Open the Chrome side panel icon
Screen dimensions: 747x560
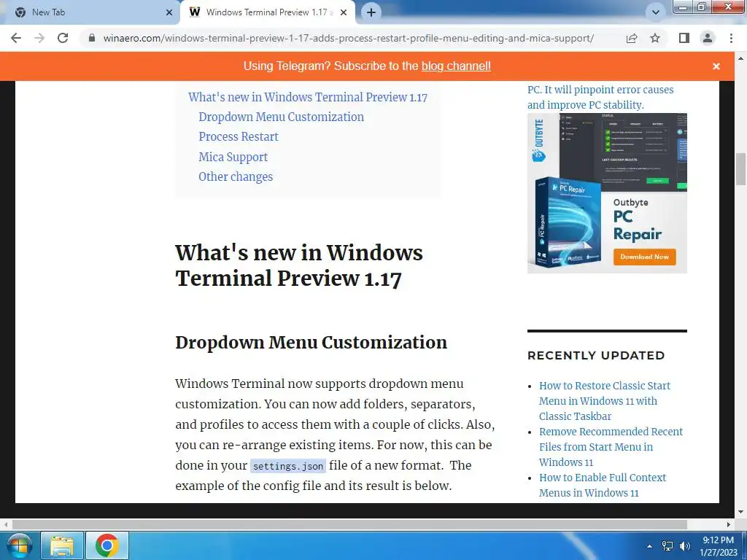(x=684, y=38)
